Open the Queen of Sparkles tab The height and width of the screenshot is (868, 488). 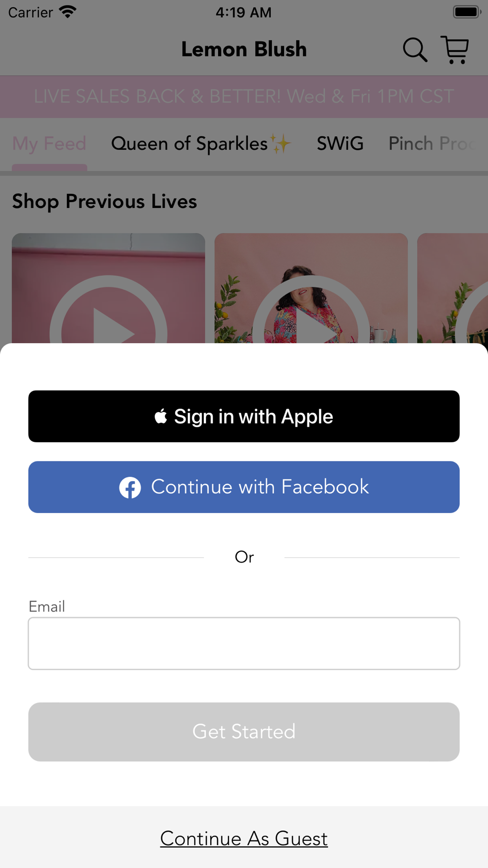201,144
